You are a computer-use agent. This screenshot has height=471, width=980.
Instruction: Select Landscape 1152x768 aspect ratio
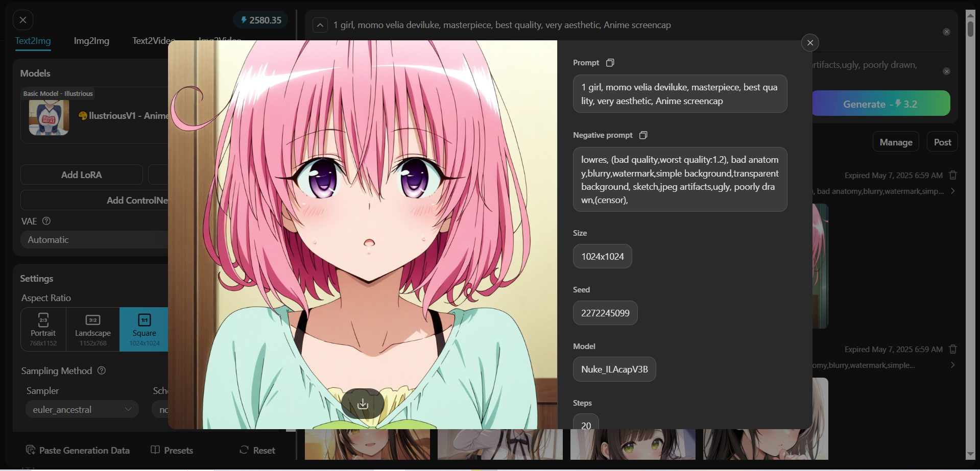(x=93, y=329)
